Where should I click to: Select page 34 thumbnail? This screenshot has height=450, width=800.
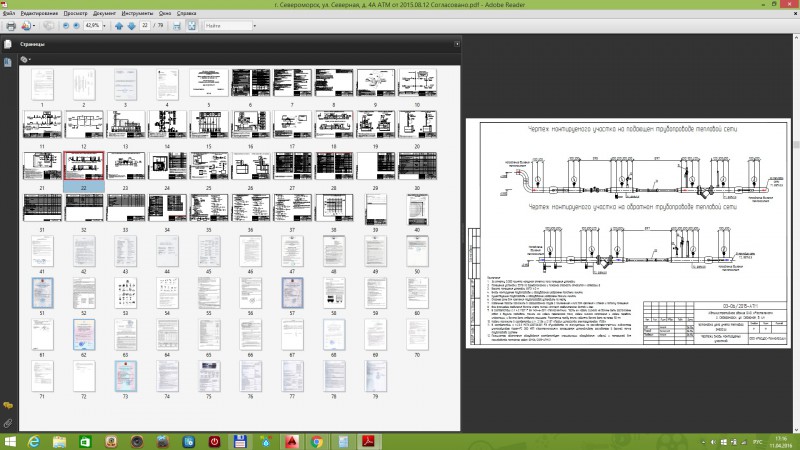tap(167, 208)
